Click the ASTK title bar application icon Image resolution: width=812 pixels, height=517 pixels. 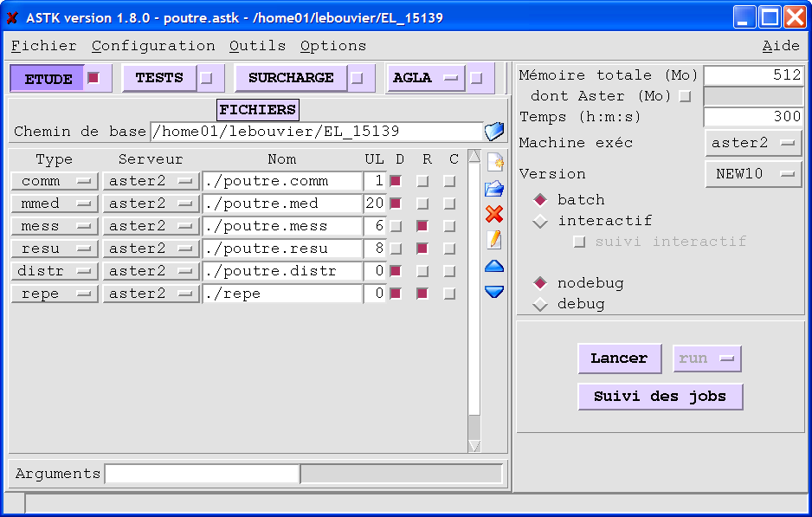pyautogui.click(x=12, y=17)
